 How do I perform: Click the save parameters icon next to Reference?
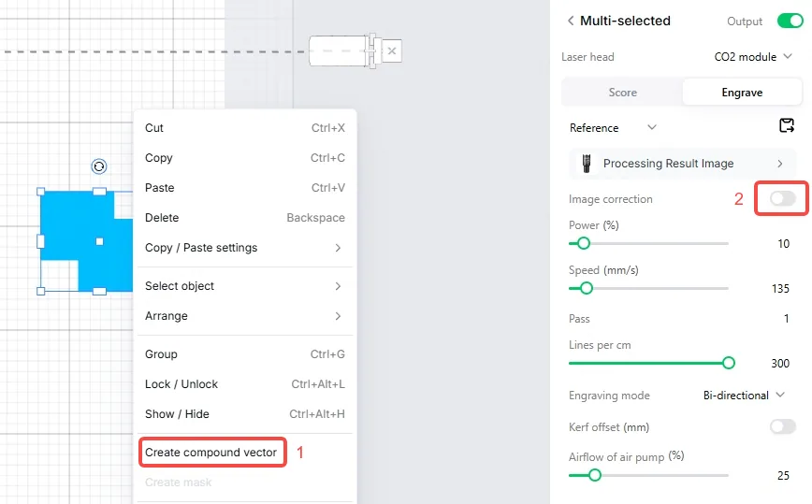click(787, 125)
